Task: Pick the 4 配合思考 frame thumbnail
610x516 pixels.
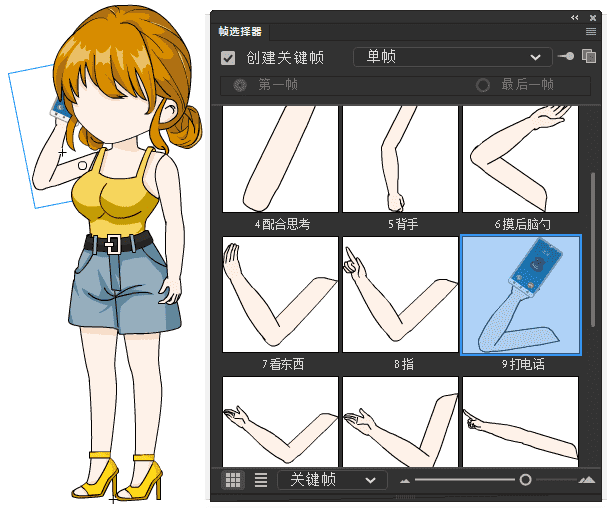Action: pos(280,159)
